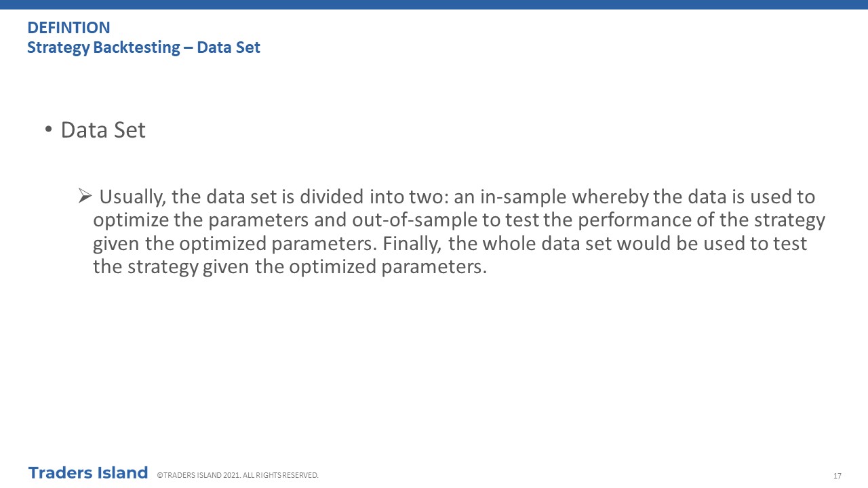The height and width of the screenshot is (488, 868).
Task: Click the word "Usually" in the paragraph
Action: click(x=132, y=197)
